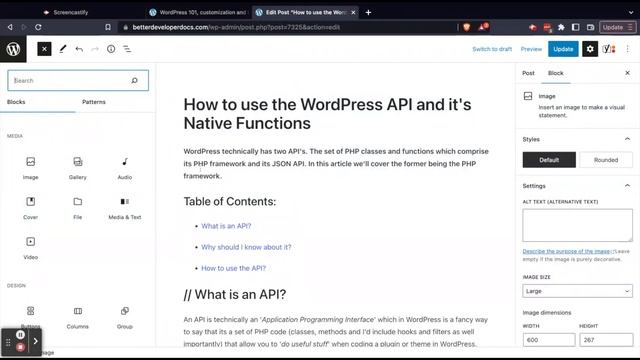The height and width of the screenshot is (360, 640).
Task: Click the Alt Text textarea
Action: click(x=577, y=225)
